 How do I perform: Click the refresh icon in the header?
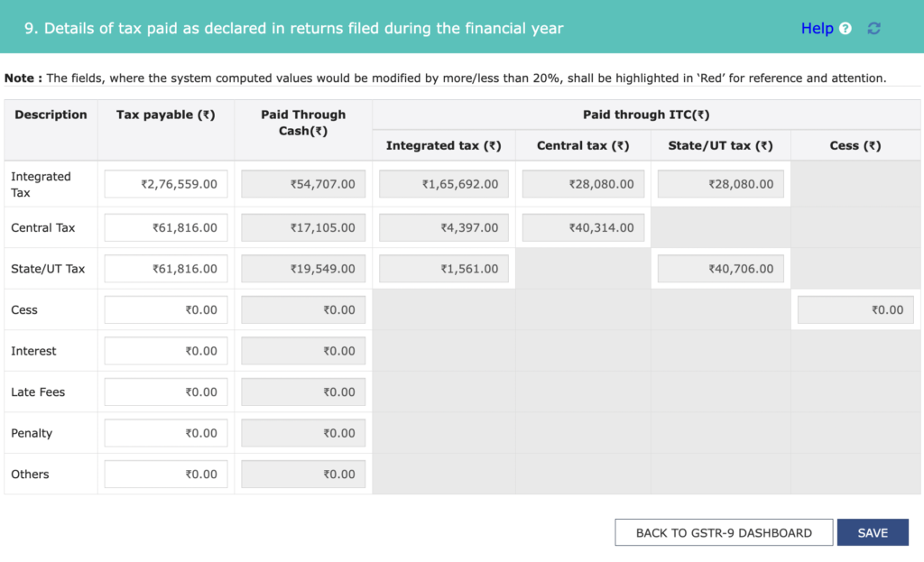tap(873, 28)
